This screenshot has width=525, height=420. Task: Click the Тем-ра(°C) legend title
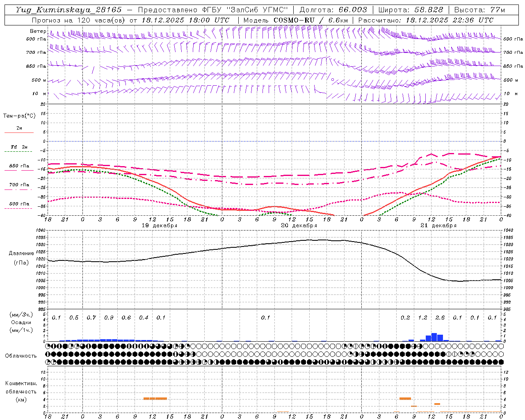tap(19, 116)
